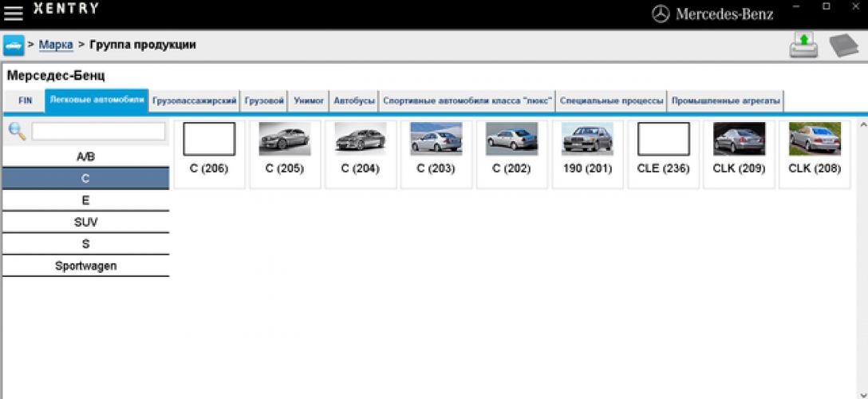Viewport: 868px width, 399px height.
Task: Choose the CLK (209) model tile
Action: [x=739, y=154]
